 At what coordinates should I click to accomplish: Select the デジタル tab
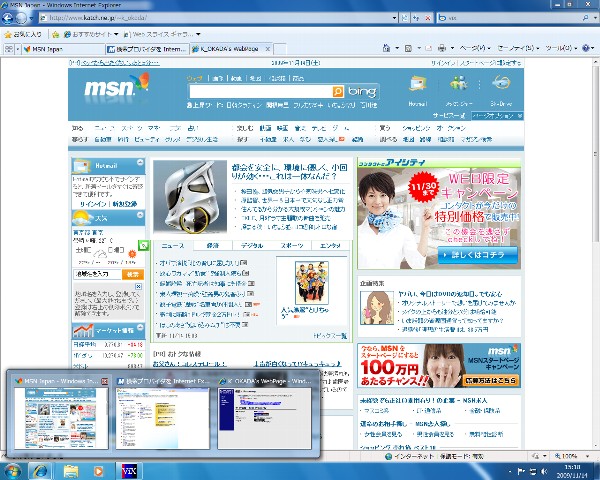point(252,246)
